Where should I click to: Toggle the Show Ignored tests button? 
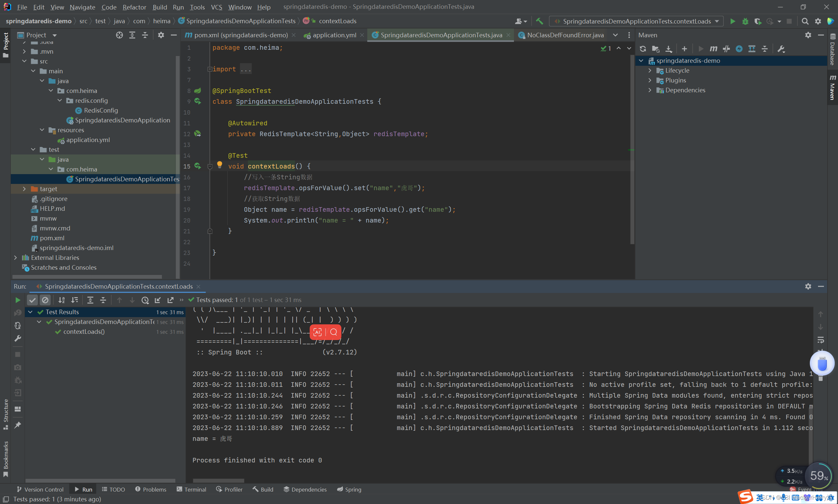click(45, 300)
